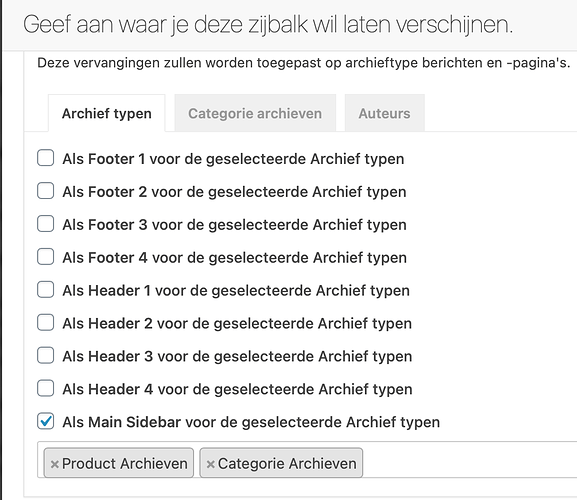Tick the Als Footer 3 checkbox
The width and height of the screenshot is (577, 500).
[x=46, y=224]
